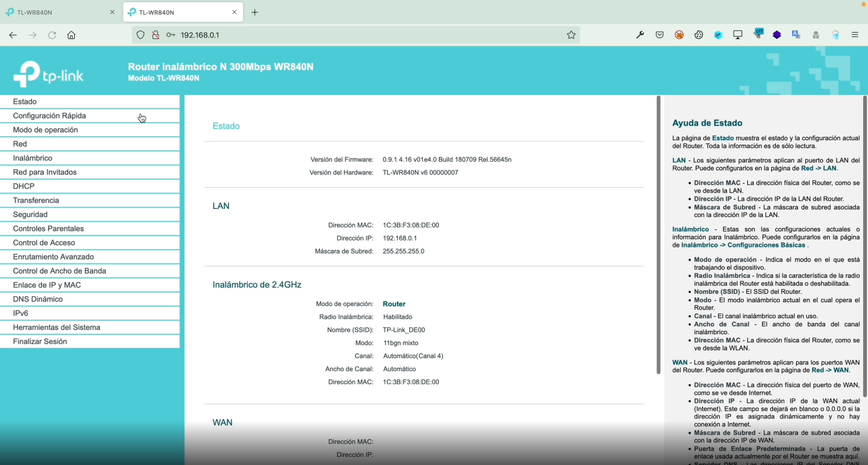This screenshot has width=868, height=465.
Task: Click Finalizar Sesión to log out
Action: [90, 342]
